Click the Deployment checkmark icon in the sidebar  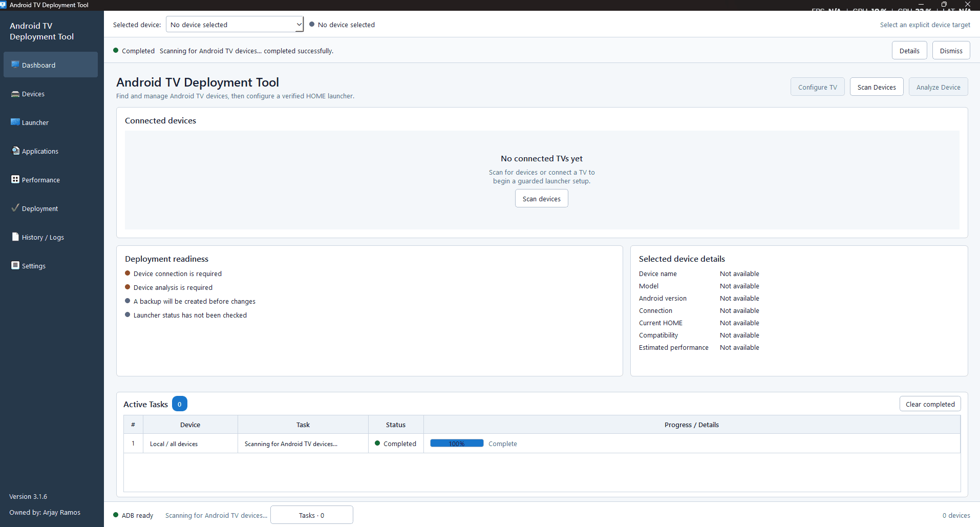15,208
